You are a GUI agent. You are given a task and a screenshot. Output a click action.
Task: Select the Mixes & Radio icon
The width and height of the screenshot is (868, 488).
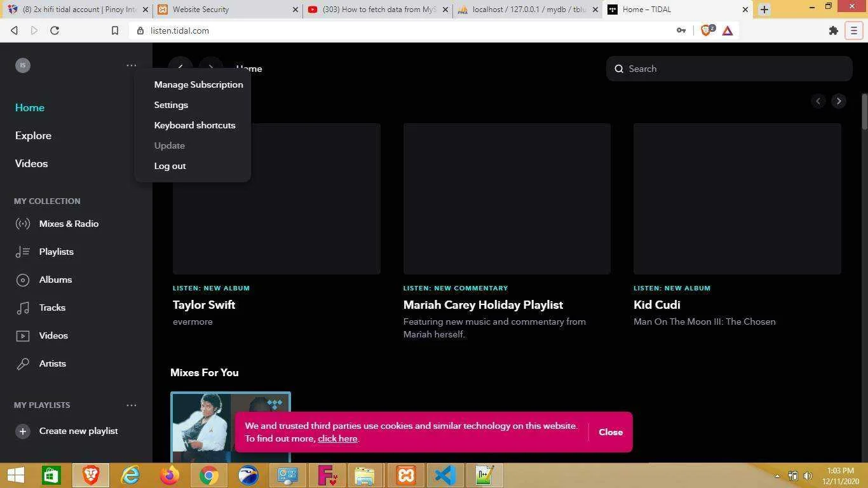[x=23, y=224]
